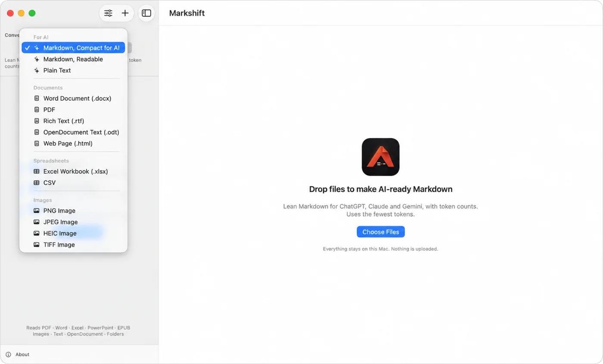603x364 pixels.
Task: Select Web Page (.html) output
Action: click(73, 143)
